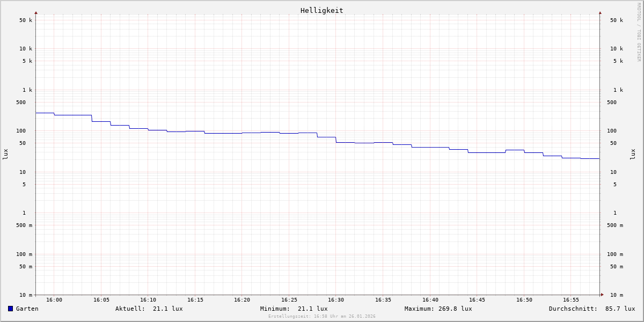Click the left vertical lux axis title
This screenshot has height=322, width=644.
click(x=5, y=155)
